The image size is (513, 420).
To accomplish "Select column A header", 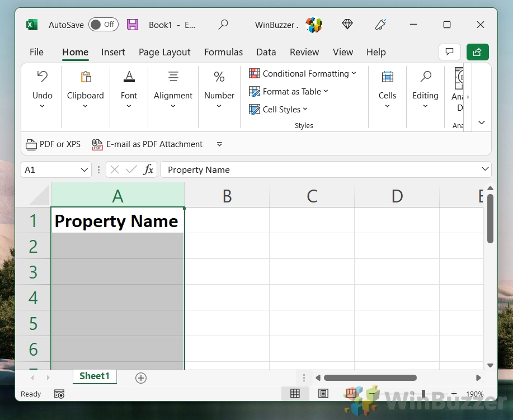I will pos(118,195).
